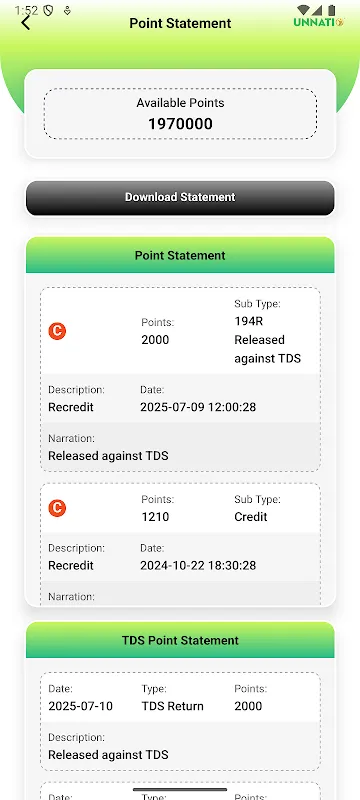This screenshot has height=800, width=360.
Task: Tap the shield icon in status bar
Action: tap(48, 10)
